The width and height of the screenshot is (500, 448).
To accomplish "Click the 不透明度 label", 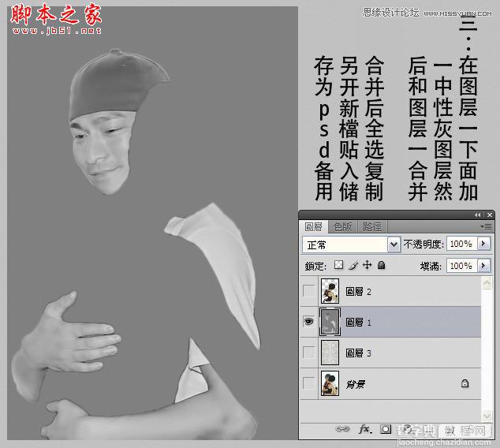I will click(424, 245).
